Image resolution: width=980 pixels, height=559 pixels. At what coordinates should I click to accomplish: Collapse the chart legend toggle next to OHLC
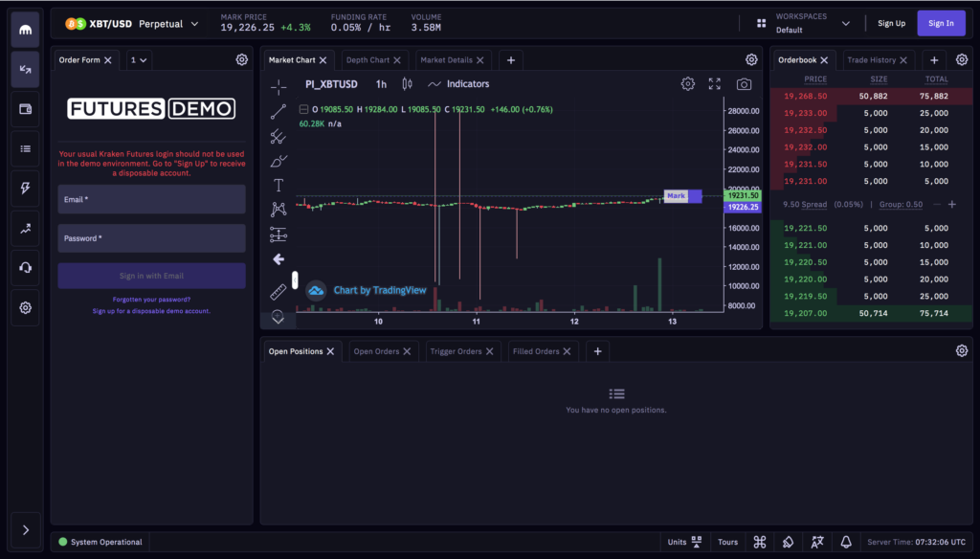[x=303, y=109]
